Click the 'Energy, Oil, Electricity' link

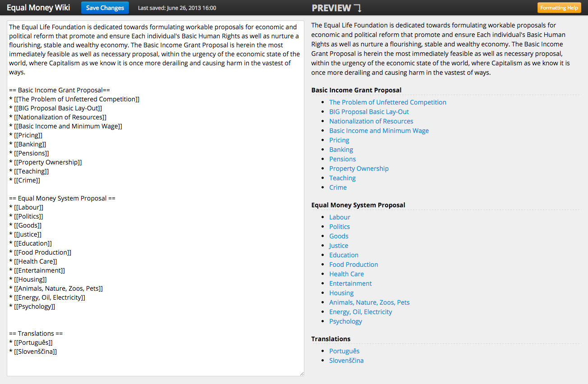pos(360,311)
